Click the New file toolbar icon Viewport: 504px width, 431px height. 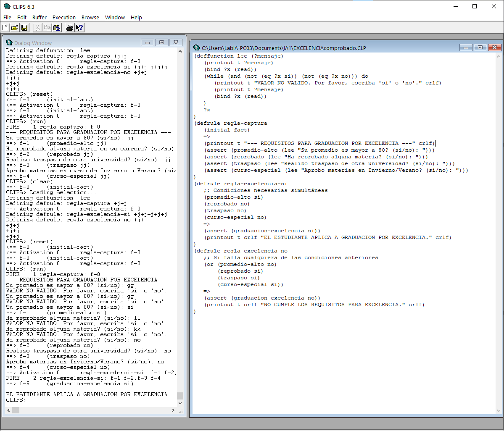coord(5,28)
